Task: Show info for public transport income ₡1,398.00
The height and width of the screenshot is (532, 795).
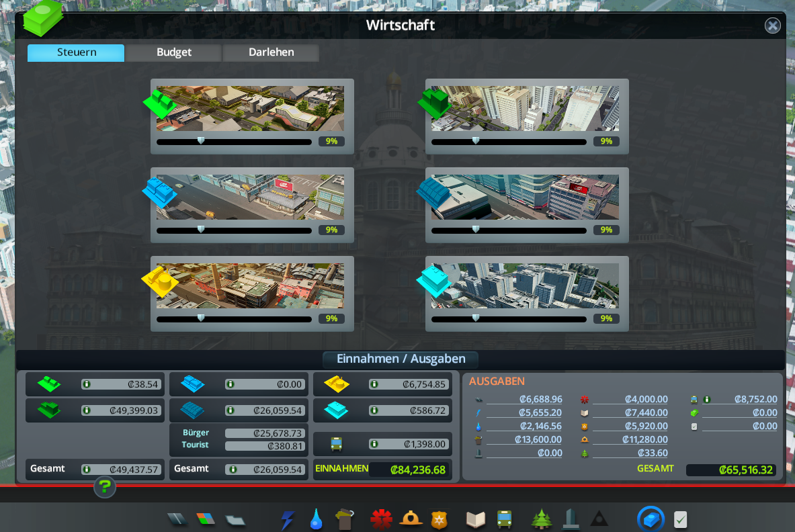Action: point(374,445)
